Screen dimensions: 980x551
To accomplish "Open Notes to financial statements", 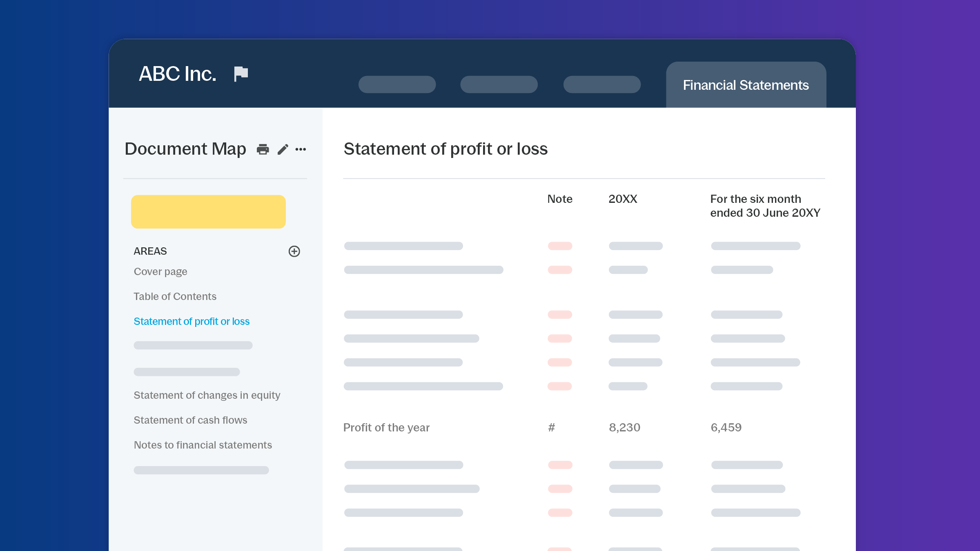I will pos(203,445).
